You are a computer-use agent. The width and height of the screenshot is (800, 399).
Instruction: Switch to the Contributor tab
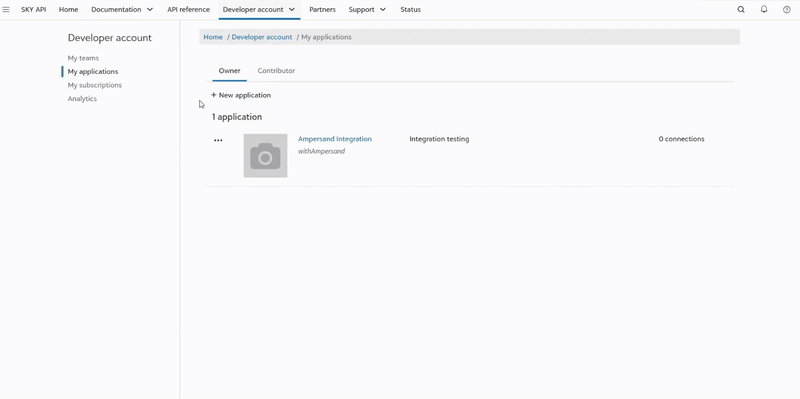tap(276, 71)
